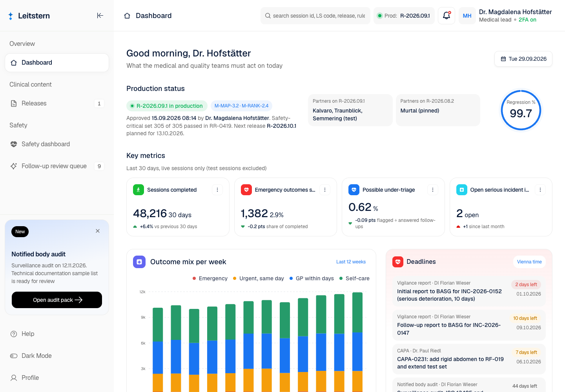Open the Follow-up report INC-2026-0147 deadline
Viewport: 565px width, 392px height.
click(x=469, y=325)
